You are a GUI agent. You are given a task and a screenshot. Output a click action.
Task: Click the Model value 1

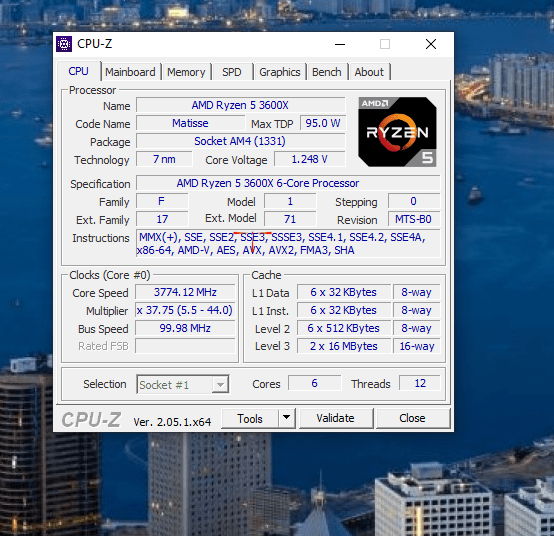coord(290,201)
